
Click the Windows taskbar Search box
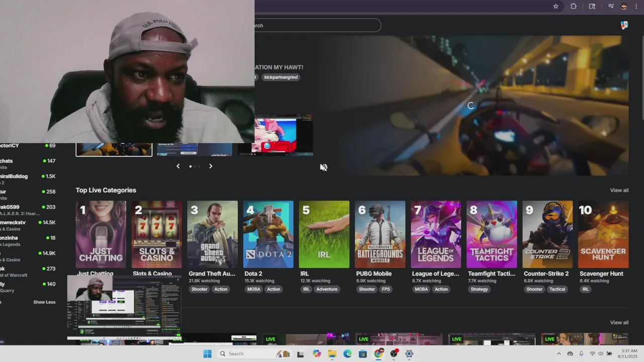pyautogui.click(x=254, y=354)
